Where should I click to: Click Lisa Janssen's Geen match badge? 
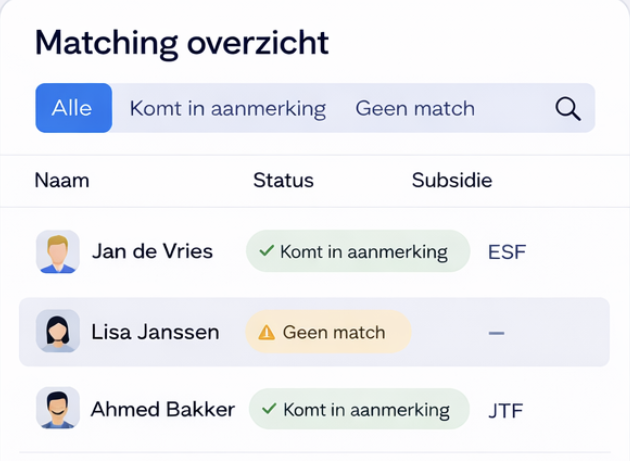(328, 332)
